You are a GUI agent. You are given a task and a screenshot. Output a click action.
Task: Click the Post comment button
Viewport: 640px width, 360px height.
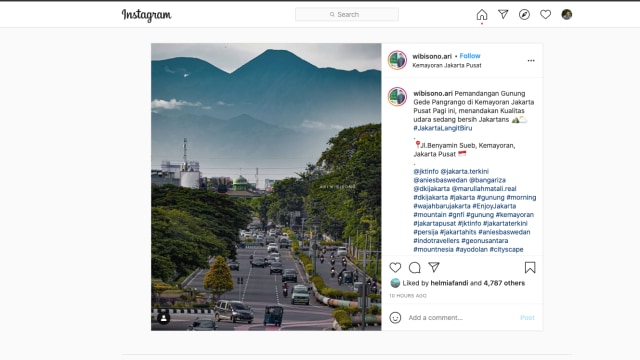click(x=527, y=318)
